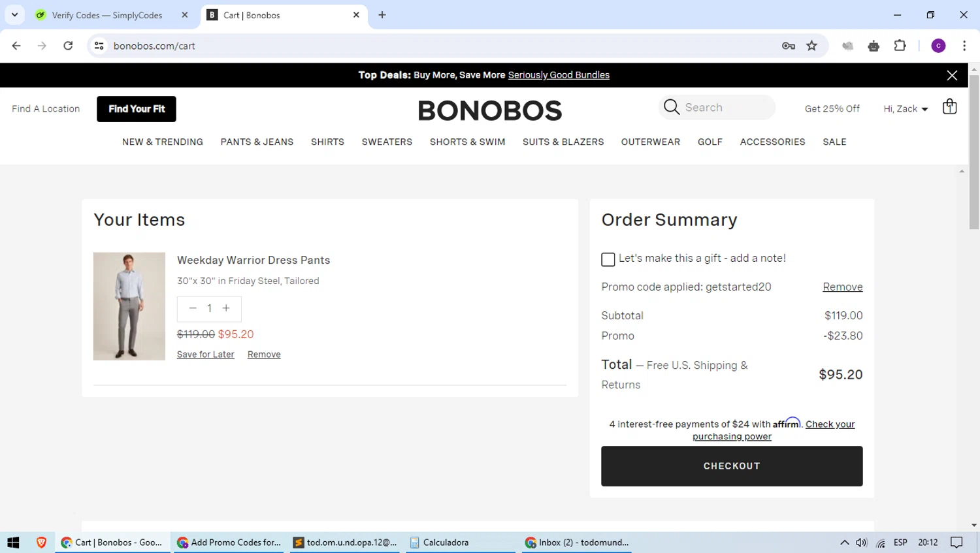980x553 pixels.
Task: Open a new browser tab
Action: point(382,15)
